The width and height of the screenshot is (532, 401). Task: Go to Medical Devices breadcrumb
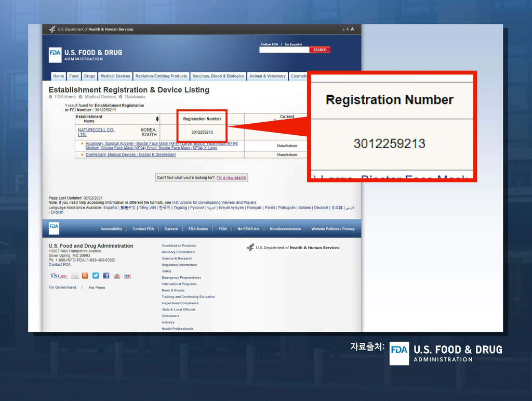click(100, 97)
